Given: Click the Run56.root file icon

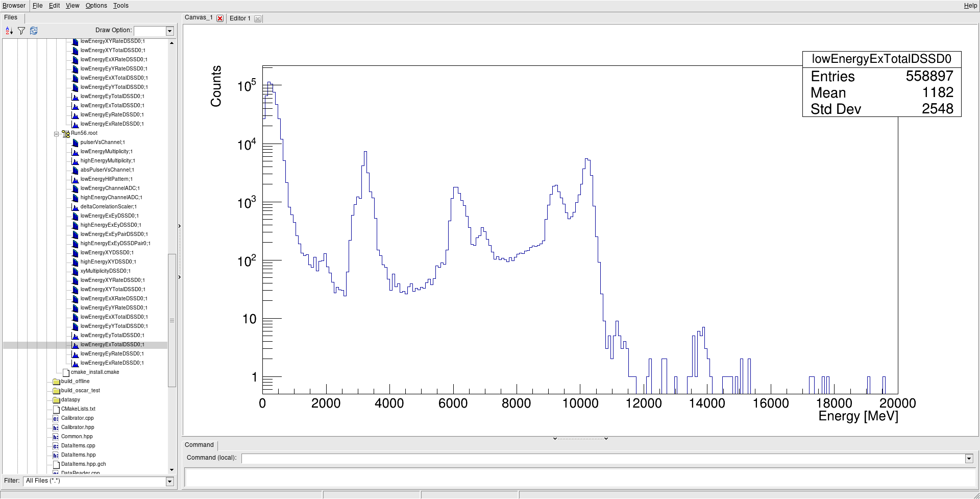Looking at the screenshot, I should (x=66, y=134).
